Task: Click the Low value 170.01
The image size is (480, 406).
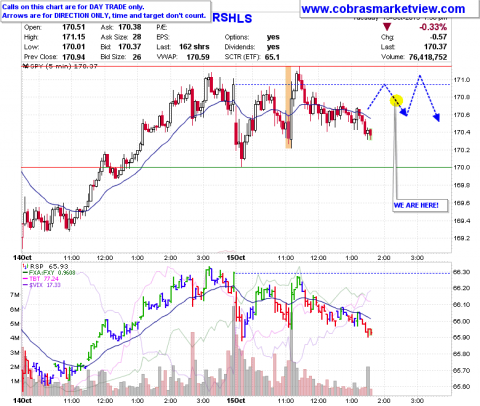Action: click(74, 47)
